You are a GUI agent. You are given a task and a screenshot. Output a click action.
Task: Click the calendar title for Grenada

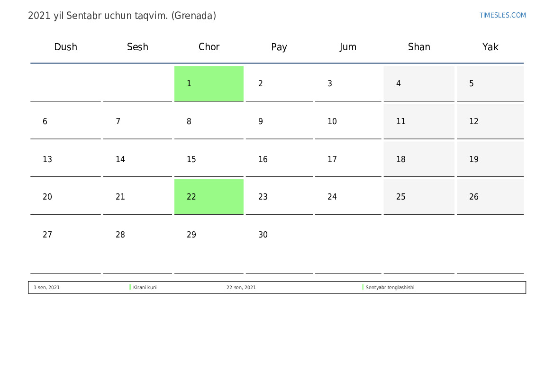[x=122, y=16]
